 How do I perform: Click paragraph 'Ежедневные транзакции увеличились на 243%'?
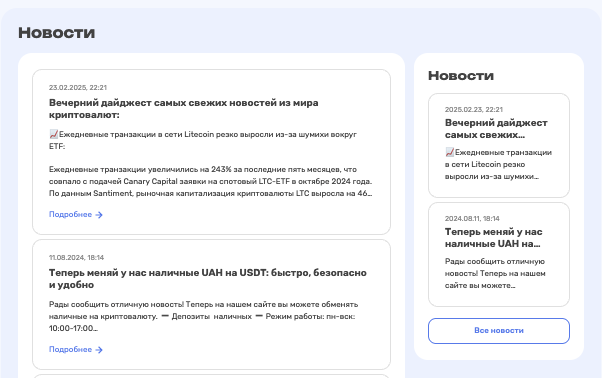click(x=210, y=181)
